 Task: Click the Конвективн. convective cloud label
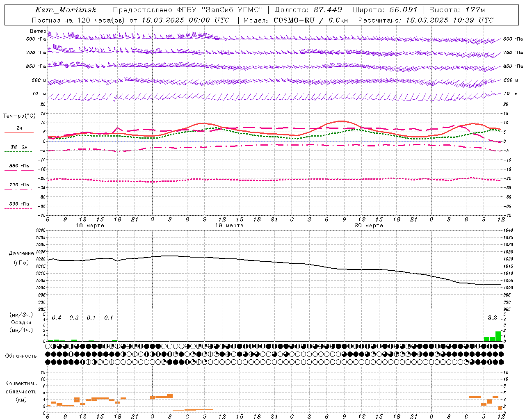click(21, 383)
